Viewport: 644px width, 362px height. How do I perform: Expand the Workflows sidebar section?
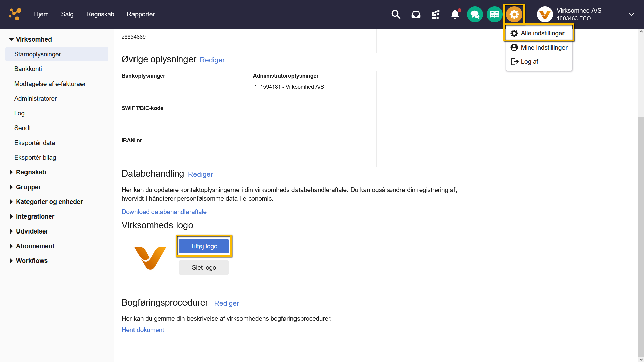pos(32,261)
